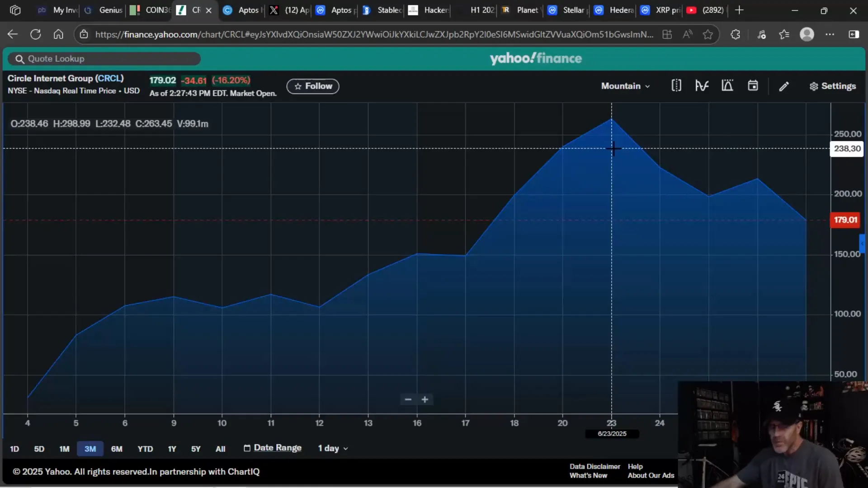This screenshot has width=868, height=488.
Task: Open chart Settings
Action: pos(833,86)
